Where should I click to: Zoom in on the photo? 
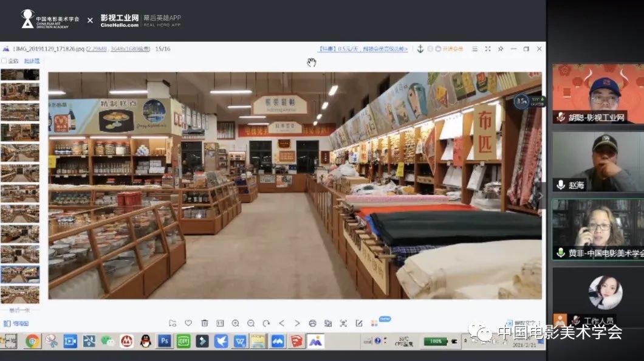pos(235,323)
